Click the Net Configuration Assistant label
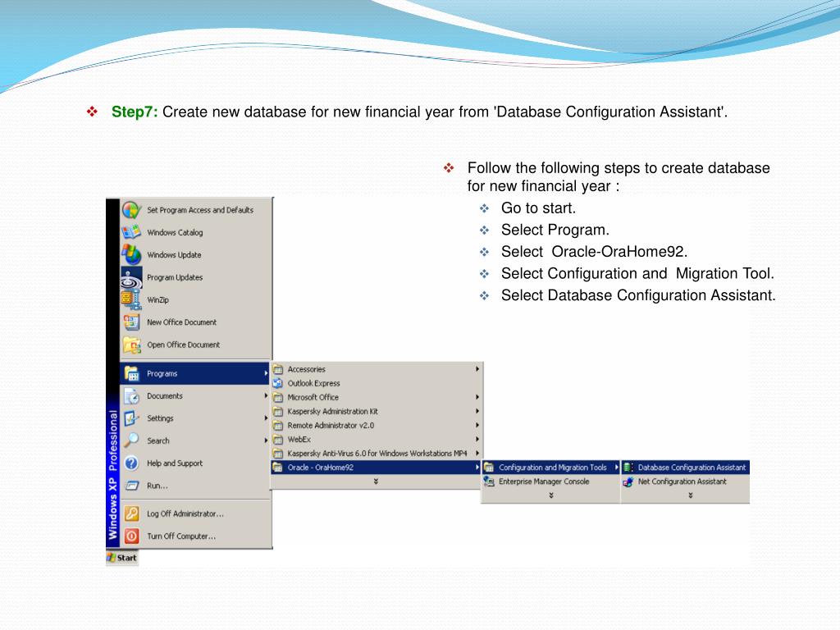 682,482
